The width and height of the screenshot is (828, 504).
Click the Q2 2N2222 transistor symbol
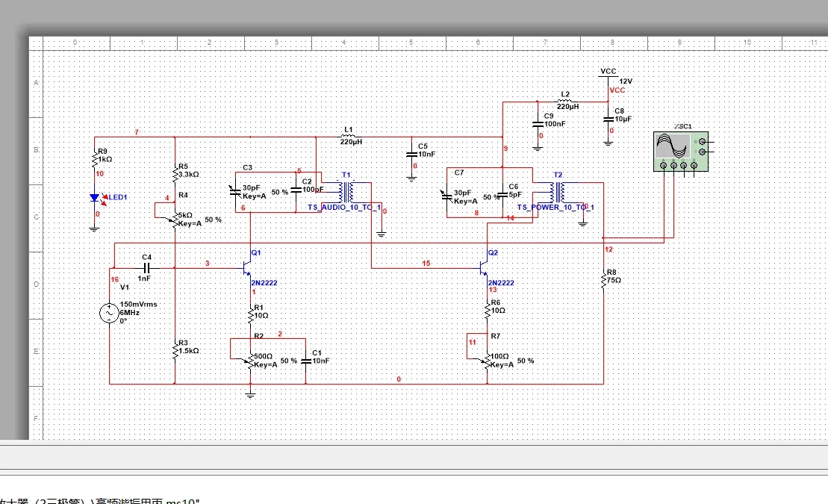click(484, 267)
